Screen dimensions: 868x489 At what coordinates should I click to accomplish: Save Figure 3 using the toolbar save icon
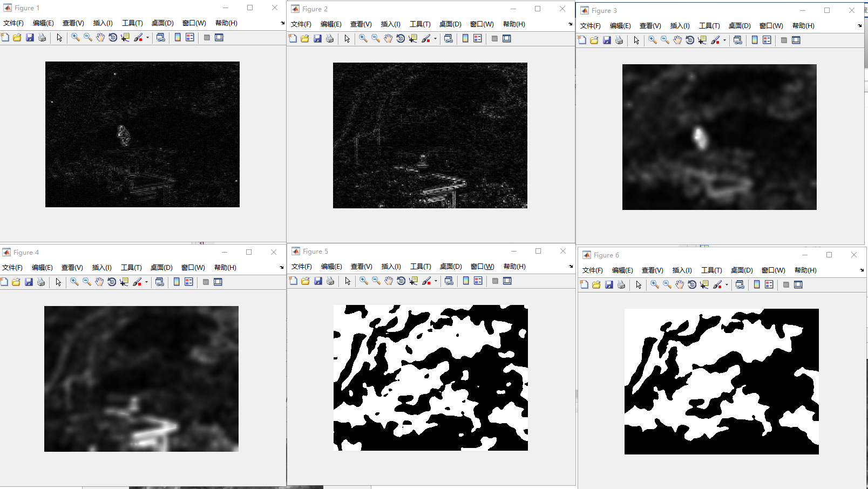point(606,40)
